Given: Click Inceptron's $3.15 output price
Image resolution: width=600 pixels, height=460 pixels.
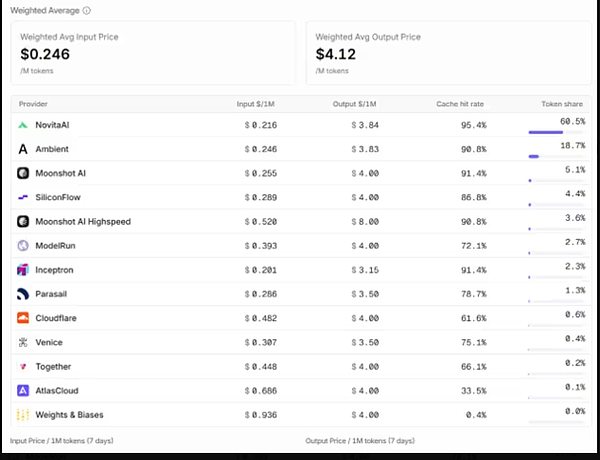Looking at the screenshot, I should coord(365,270).
